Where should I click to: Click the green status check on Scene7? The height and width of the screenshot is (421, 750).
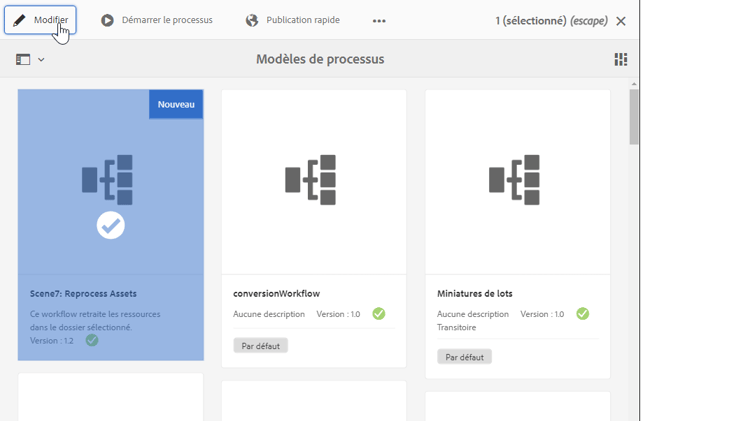point(92,340)
